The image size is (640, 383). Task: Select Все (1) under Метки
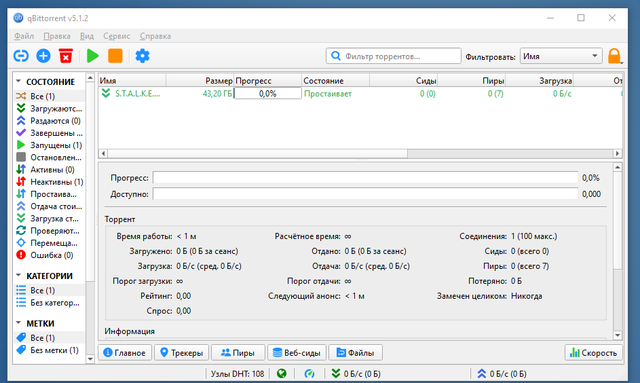(49, 338)
